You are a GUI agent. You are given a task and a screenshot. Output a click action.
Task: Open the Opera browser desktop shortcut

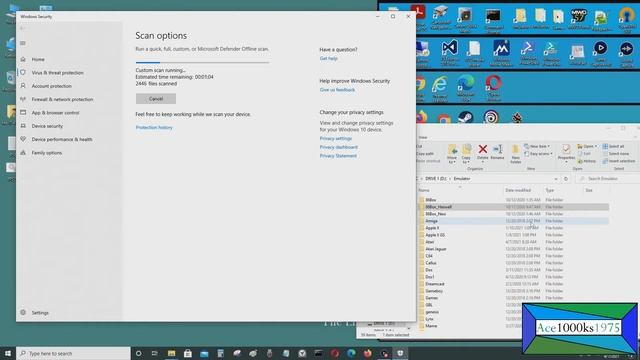coord(493,88)
